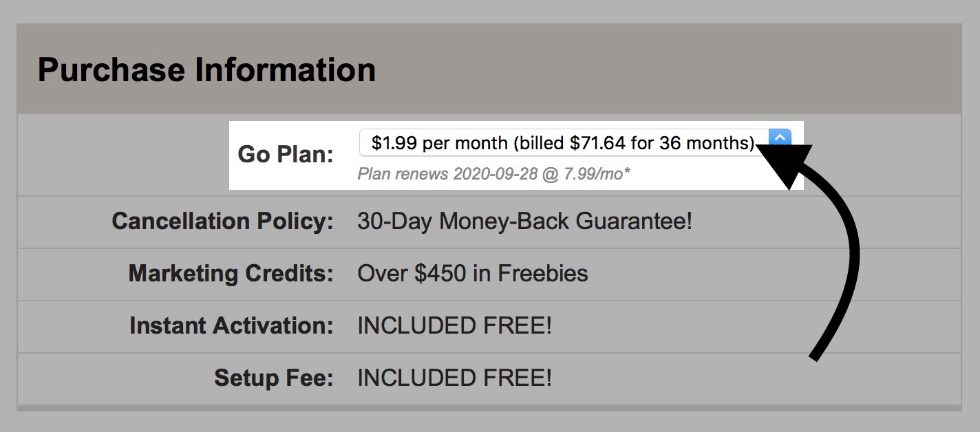
Task: Select the "Setup Fee:" label
Action: (273, 378)
